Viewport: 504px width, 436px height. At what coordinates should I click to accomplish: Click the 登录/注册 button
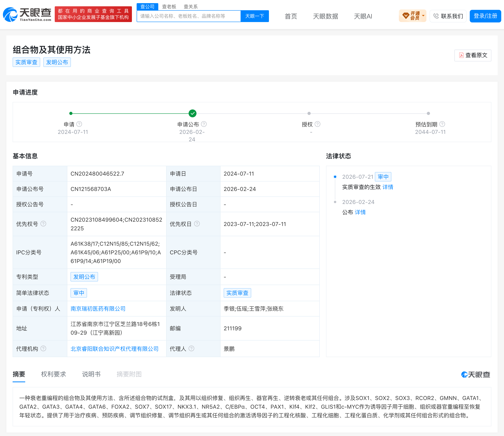point(485,16)
